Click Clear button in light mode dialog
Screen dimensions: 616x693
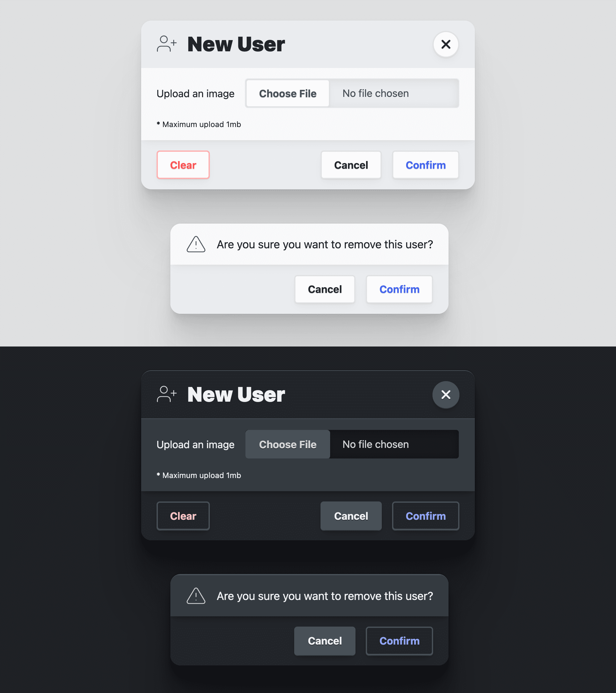coord(183,165)
